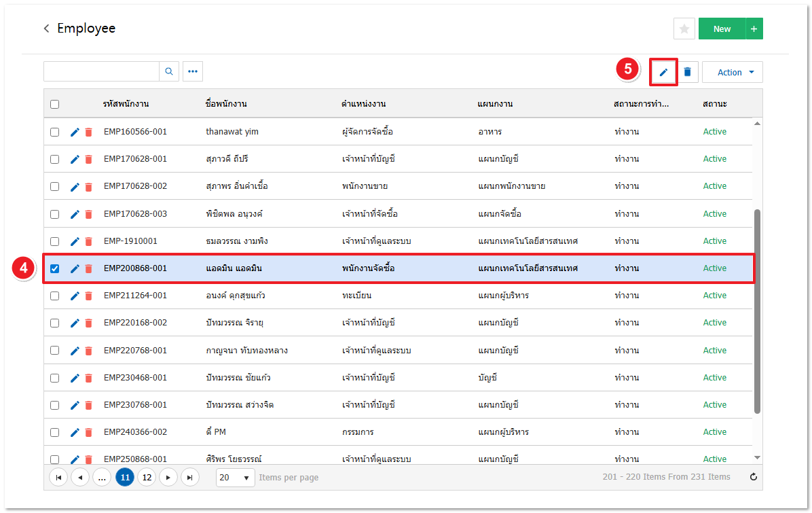
Task: Click the search magnifier icon
Action: (169, 71)
